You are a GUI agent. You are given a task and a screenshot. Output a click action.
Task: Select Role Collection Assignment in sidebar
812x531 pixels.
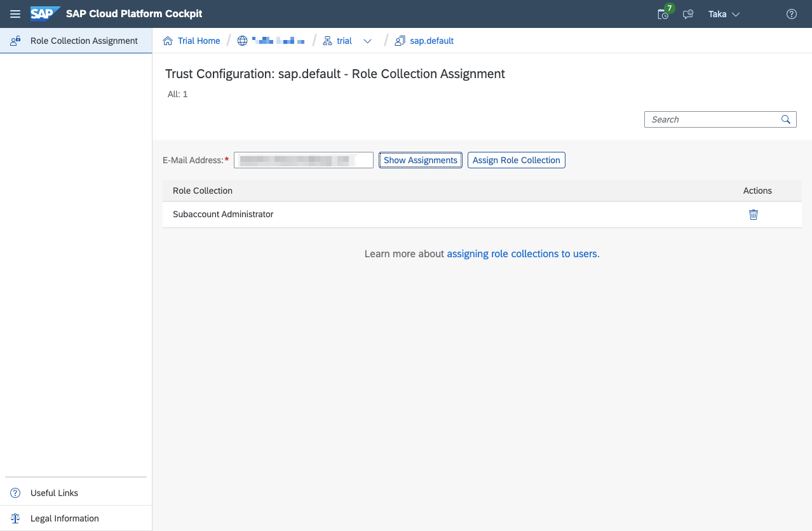pos(76,41)
